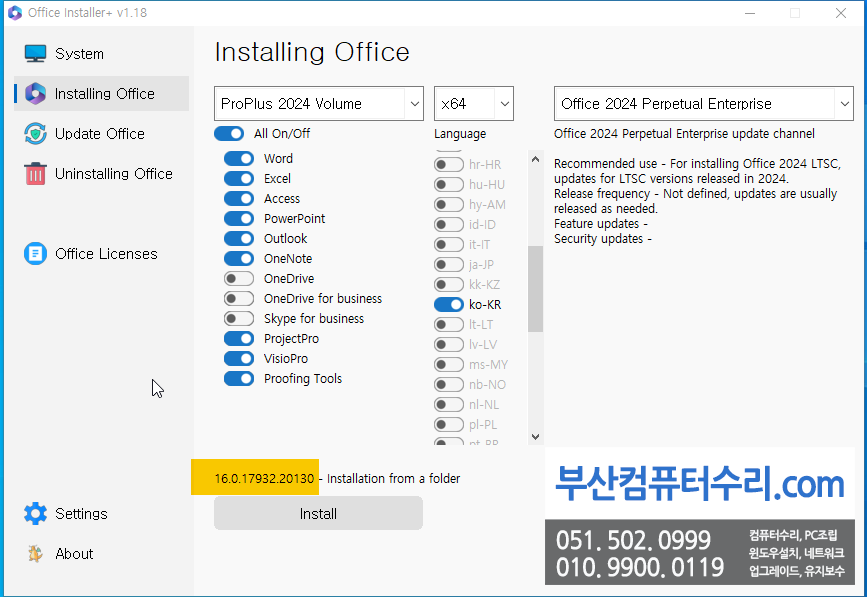Click the language list scrollbar thumb
Screen dimensions: 867x597
click(x=535, y=289)
